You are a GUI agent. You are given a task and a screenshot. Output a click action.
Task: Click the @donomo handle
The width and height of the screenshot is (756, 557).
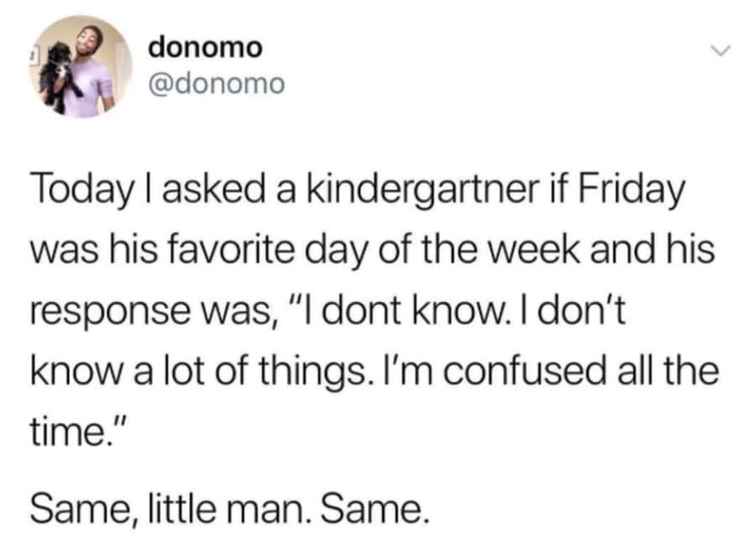tap(217, 84)
